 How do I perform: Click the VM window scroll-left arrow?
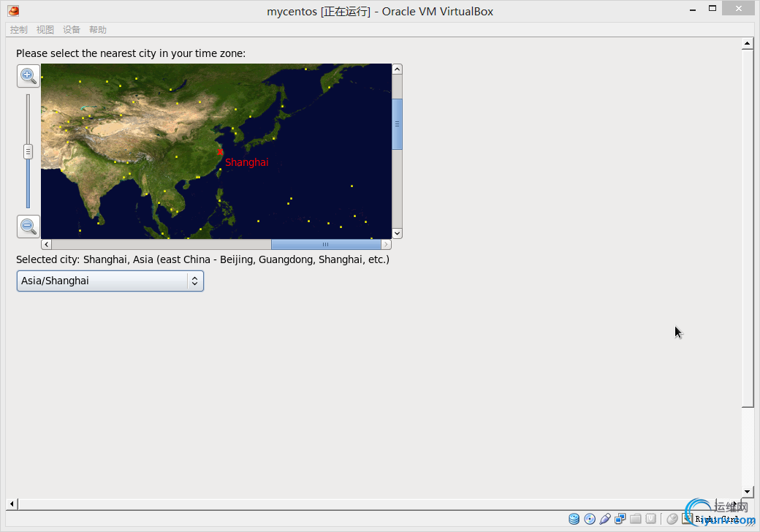(x=12, y=504)
